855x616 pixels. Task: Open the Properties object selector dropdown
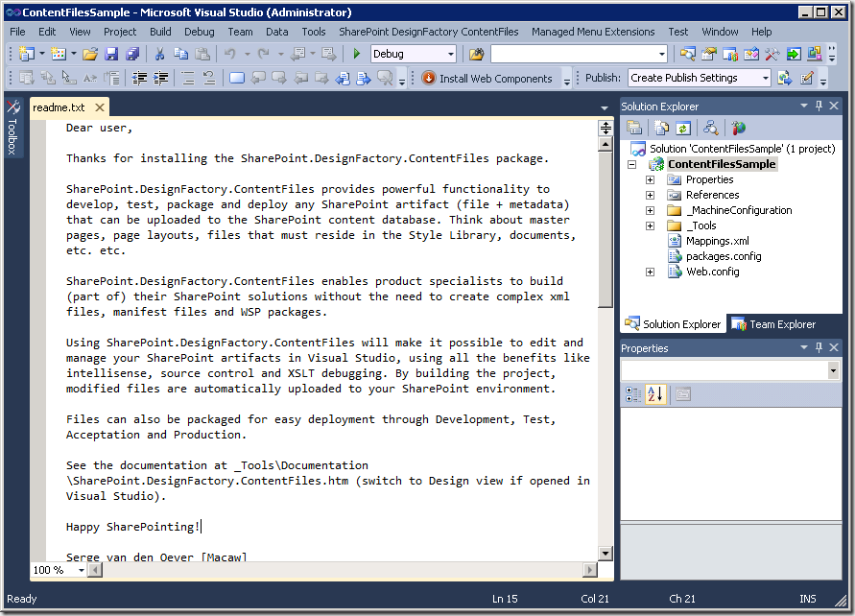click(x=833, y=370)
